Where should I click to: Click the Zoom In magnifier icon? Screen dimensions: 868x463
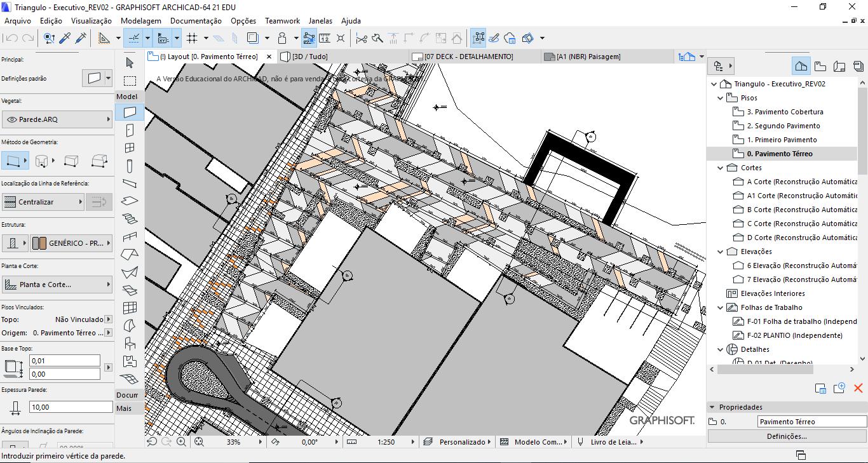[182, 442]
